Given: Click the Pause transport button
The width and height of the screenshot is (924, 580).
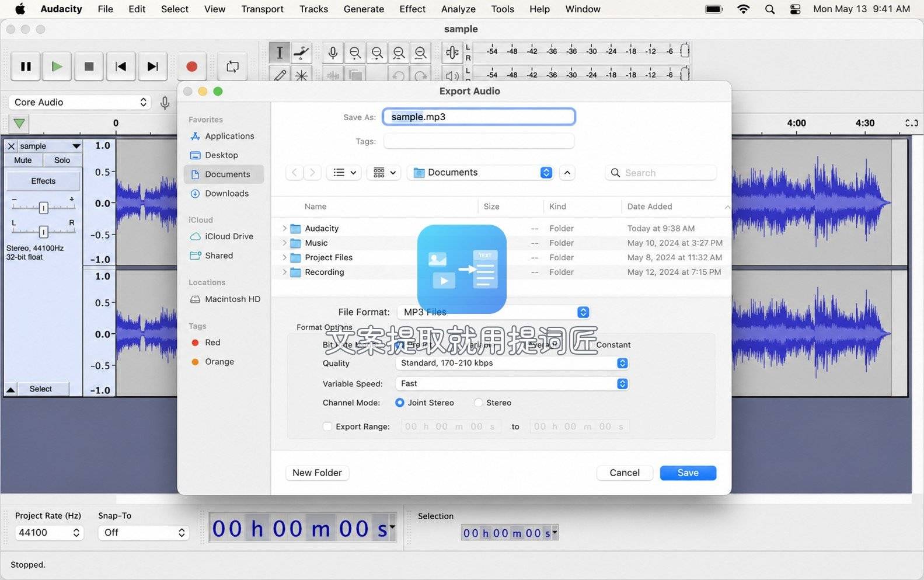Looking at the screenshot, I should [x=26, y=67].
